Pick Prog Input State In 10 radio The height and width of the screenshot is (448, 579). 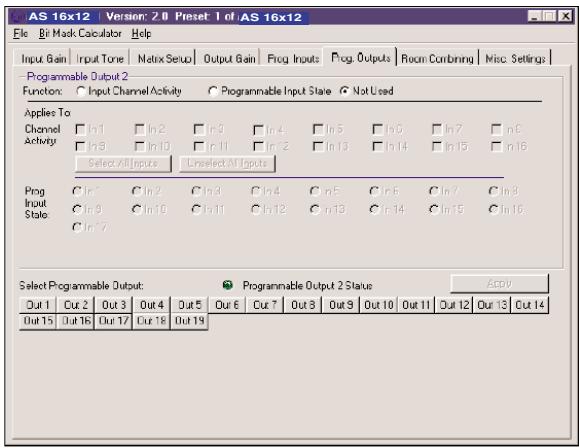(x=137, y=209)
